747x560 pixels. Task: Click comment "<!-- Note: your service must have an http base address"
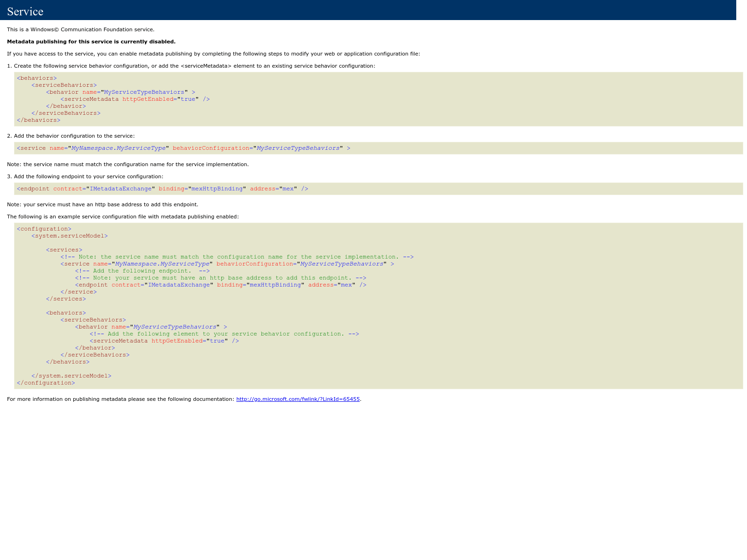coord(220,278)
